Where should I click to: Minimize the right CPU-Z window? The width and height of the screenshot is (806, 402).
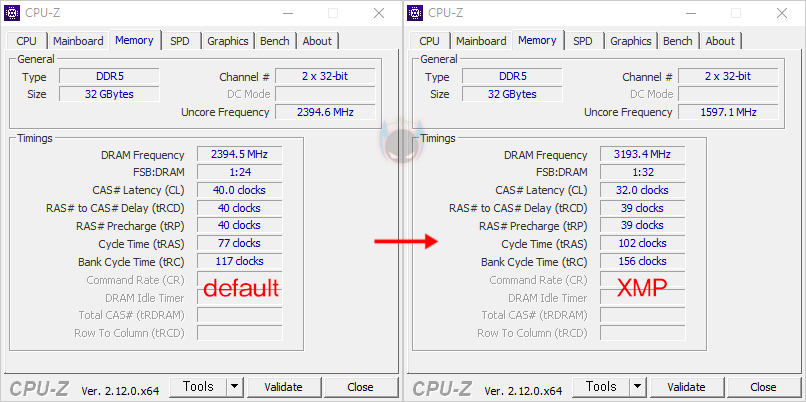(x=690, y=13)
